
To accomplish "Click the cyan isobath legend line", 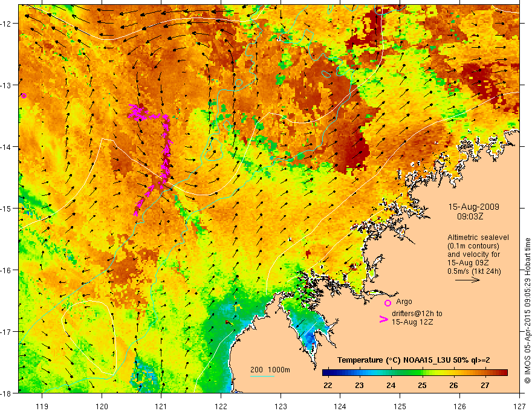I will pos(262,376).
